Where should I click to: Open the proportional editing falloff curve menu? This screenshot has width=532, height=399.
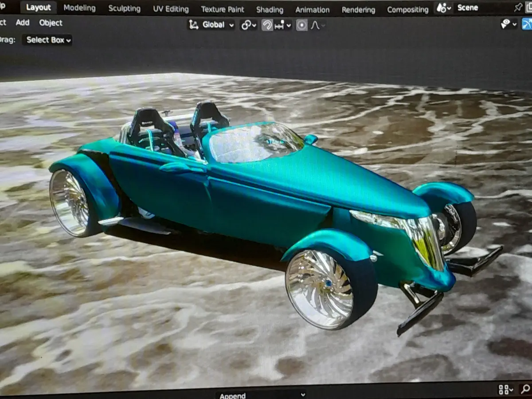pos(317,25)
